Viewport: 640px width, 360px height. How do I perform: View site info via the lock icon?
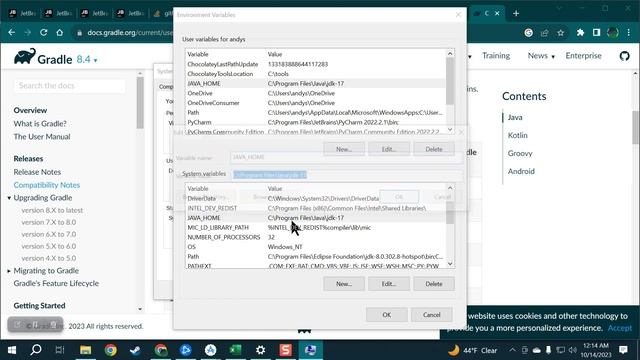point(79,33)
